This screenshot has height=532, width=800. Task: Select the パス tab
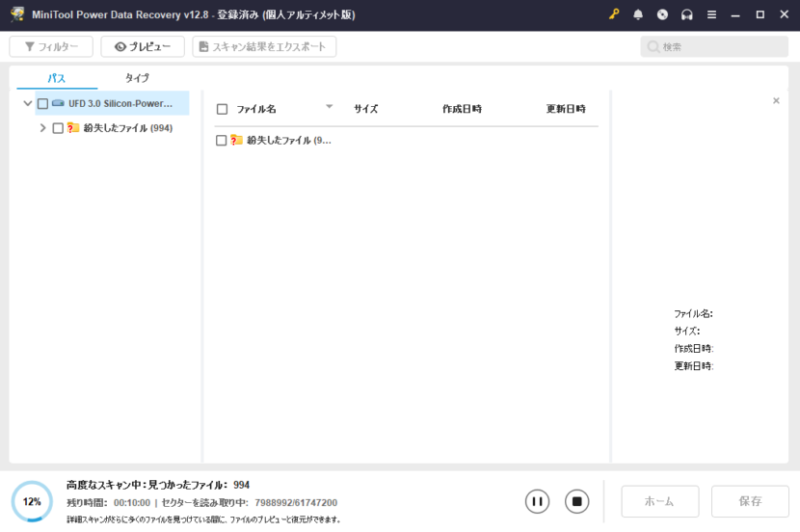tap(57, 78)
